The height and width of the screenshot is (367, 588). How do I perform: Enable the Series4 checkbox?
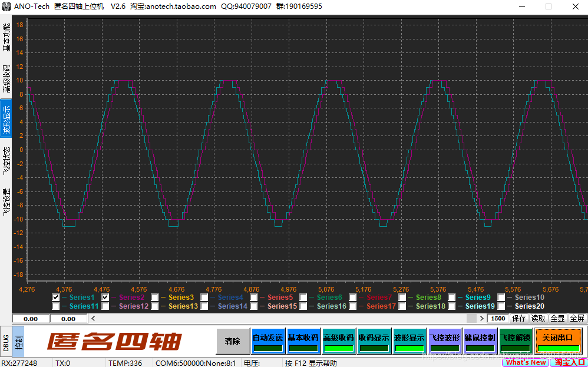(x=204, y=297)
